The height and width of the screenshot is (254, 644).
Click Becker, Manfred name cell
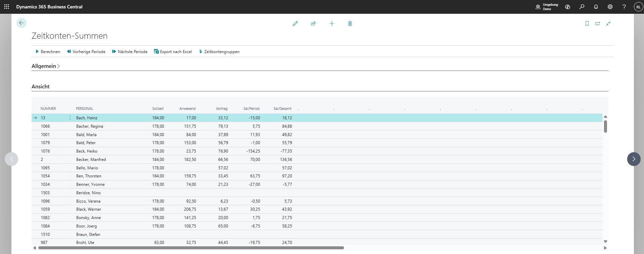click(91, 160)
